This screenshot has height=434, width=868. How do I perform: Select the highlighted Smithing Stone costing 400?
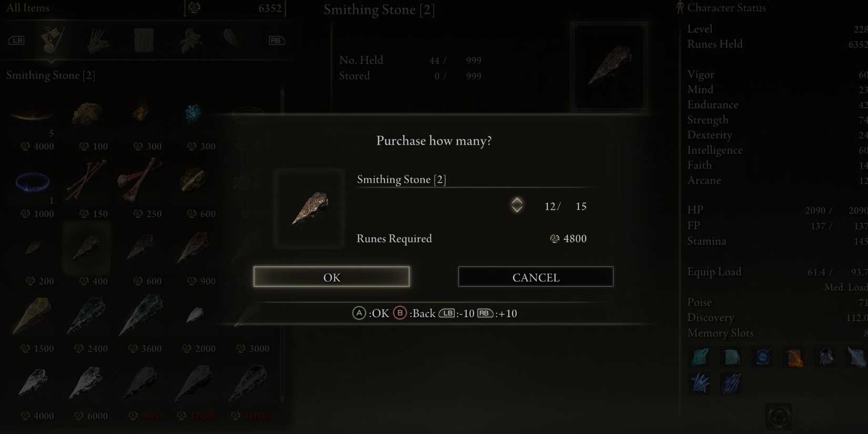87,248
